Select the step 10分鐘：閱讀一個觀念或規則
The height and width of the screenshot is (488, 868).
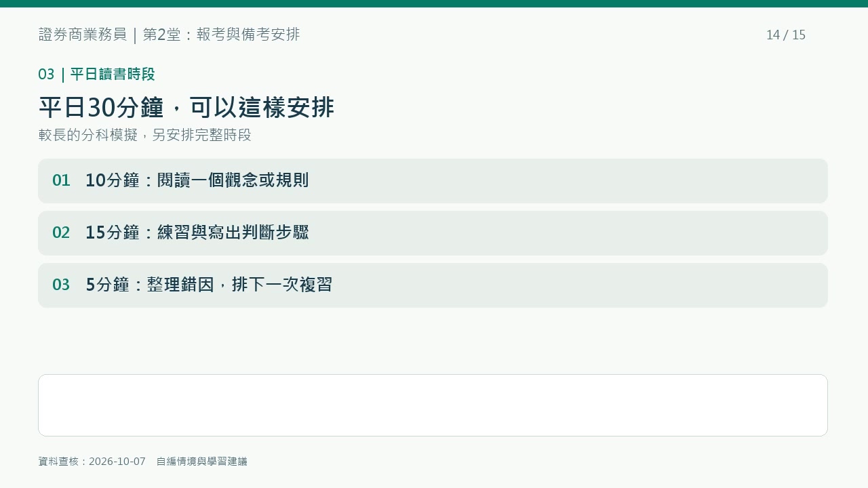[433, 181]
